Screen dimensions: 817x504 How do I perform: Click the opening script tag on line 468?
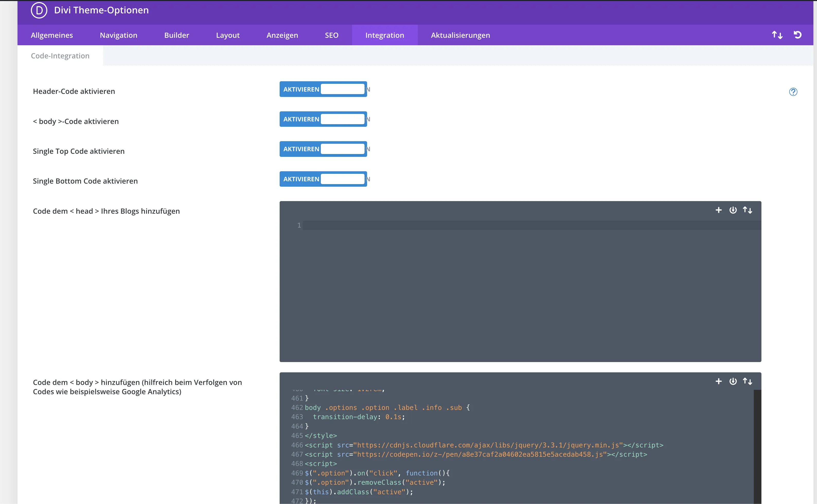click(x=321, y=464)
